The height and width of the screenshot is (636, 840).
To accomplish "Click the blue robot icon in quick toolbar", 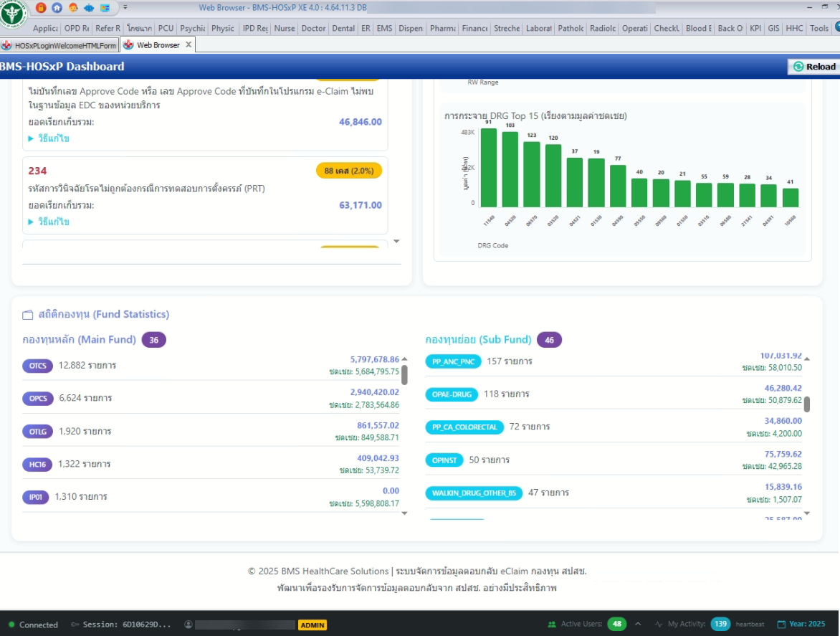I will 90,8.
